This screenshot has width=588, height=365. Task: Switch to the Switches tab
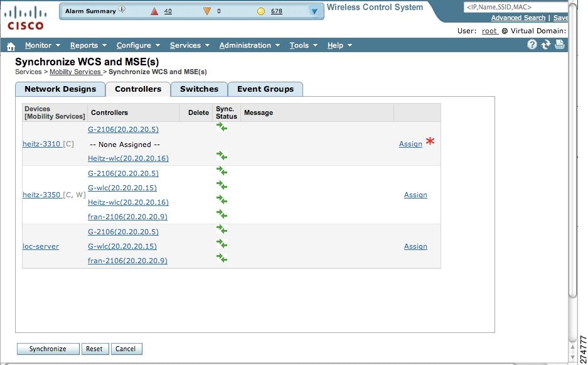pyautogui.click(x=199, y=89)
